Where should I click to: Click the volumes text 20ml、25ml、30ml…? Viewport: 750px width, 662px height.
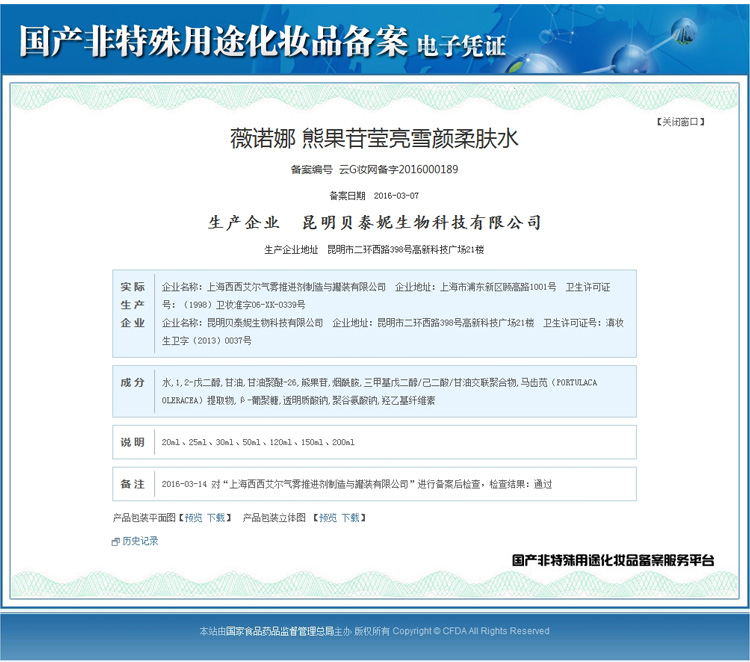[258, 442]
